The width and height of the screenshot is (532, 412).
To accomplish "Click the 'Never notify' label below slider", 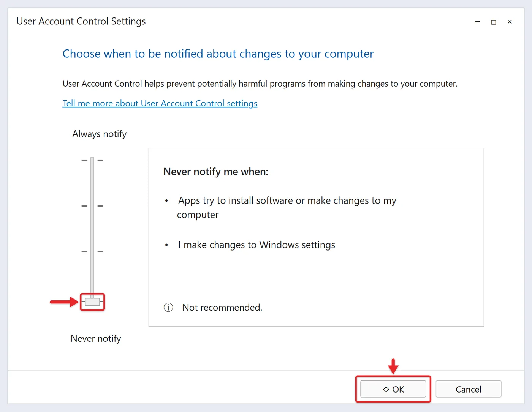I will tap(96, 338).
